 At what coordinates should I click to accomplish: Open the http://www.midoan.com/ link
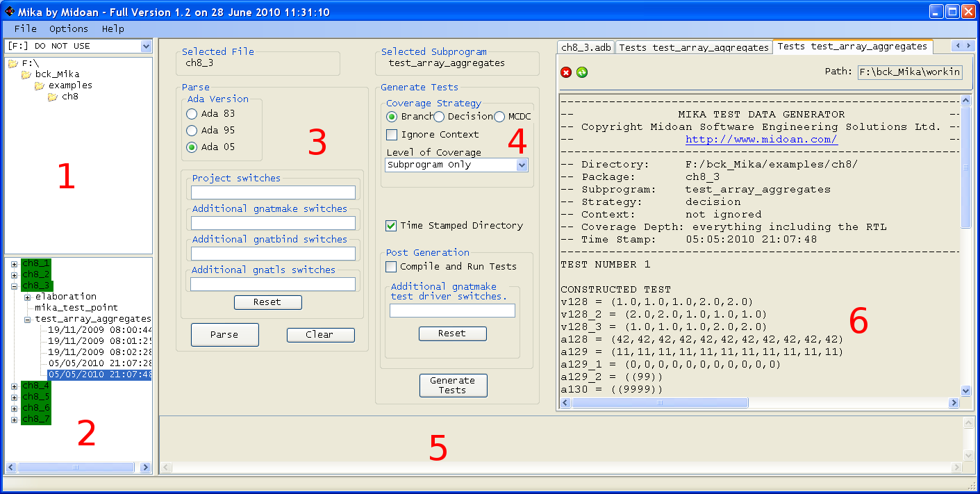(x=761, y=140)
